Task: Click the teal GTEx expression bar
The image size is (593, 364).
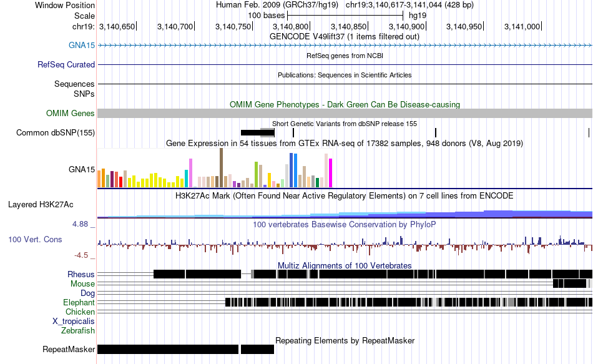Action: (186, 179)
